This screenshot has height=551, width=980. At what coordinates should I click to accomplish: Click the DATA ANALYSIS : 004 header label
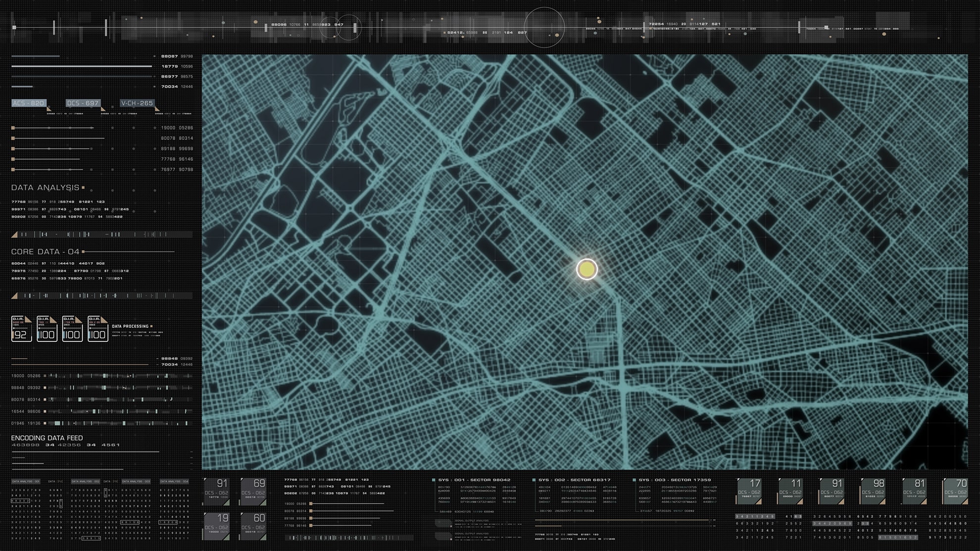coord(175,481)
